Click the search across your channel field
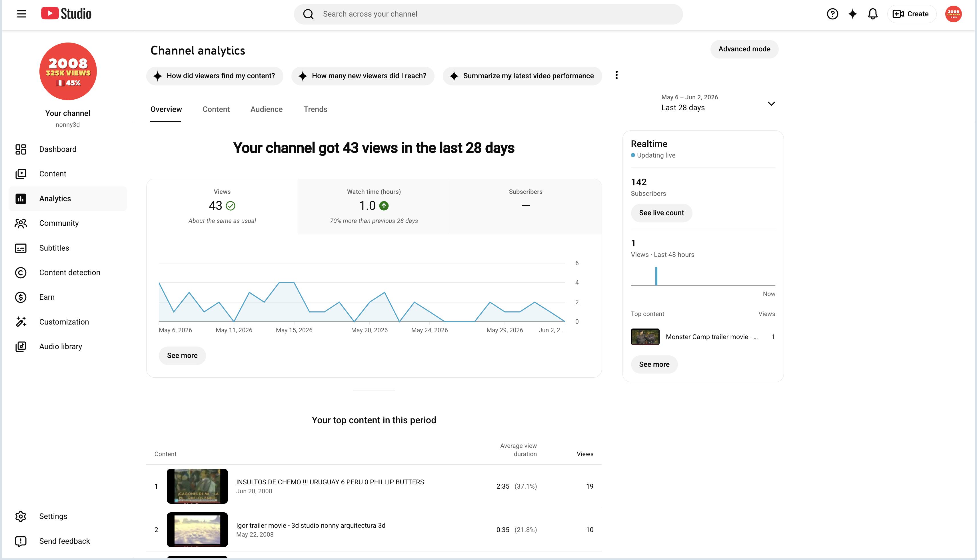 [488, 14]
